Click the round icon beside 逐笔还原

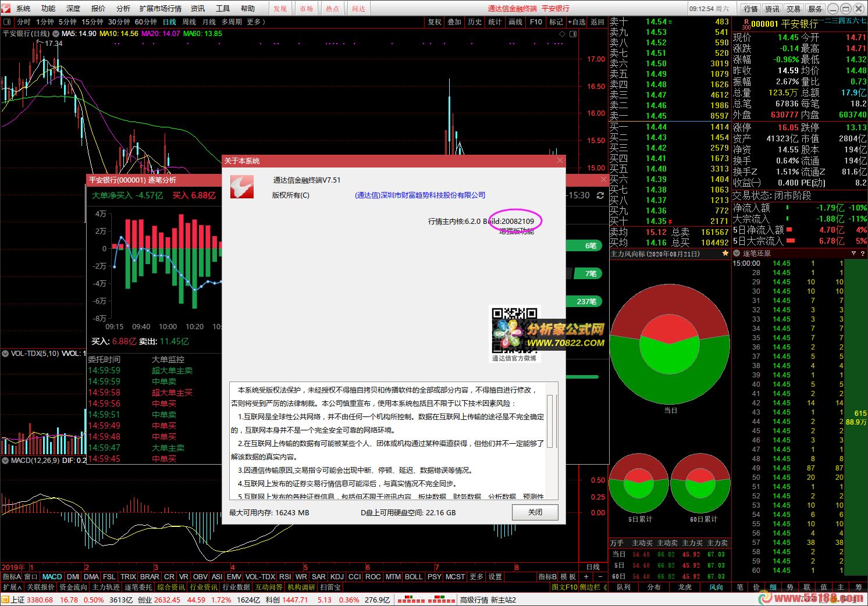(737, 254)
